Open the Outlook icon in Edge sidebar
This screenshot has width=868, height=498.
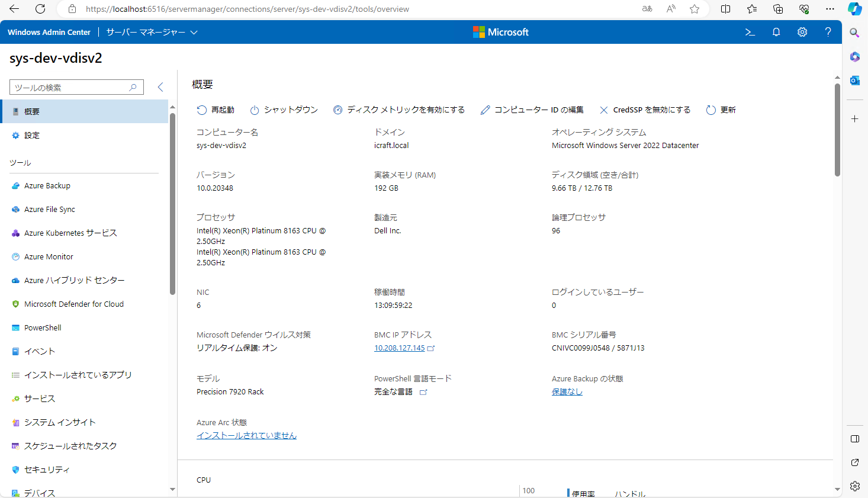coord(854,81)
